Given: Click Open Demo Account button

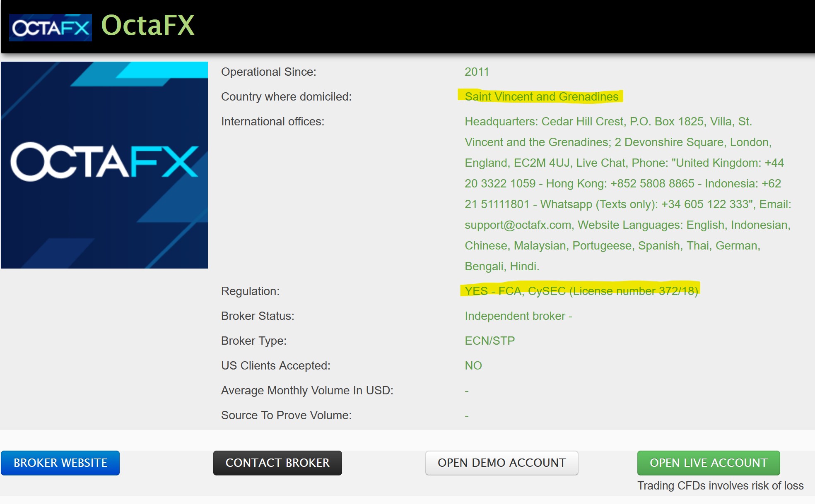Looking at the screenshot, I should point(502,463).
